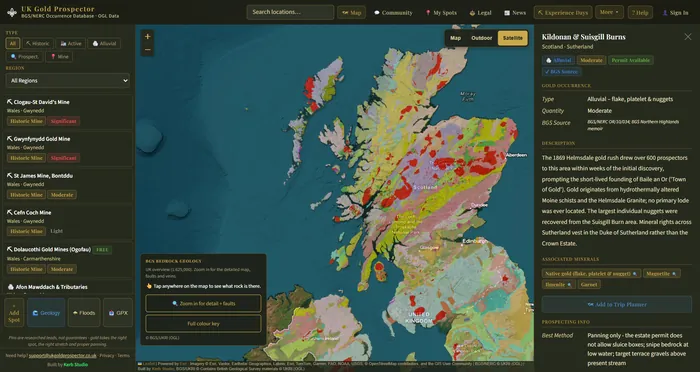Image resolution: width=700 pixels, height=372 pixels.
Task: Toggle the Floods layer
Action: coord(84,313)
